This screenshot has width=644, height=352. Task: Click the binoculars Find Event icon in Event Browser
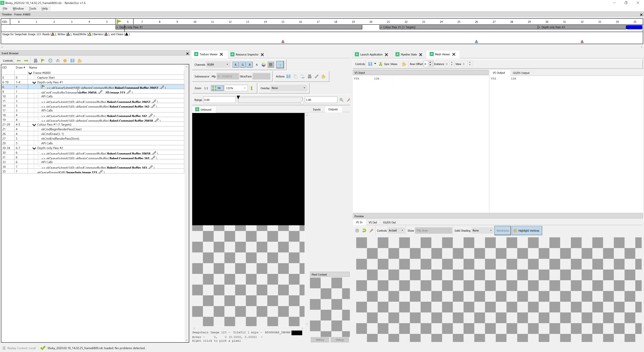coord(35,61)
